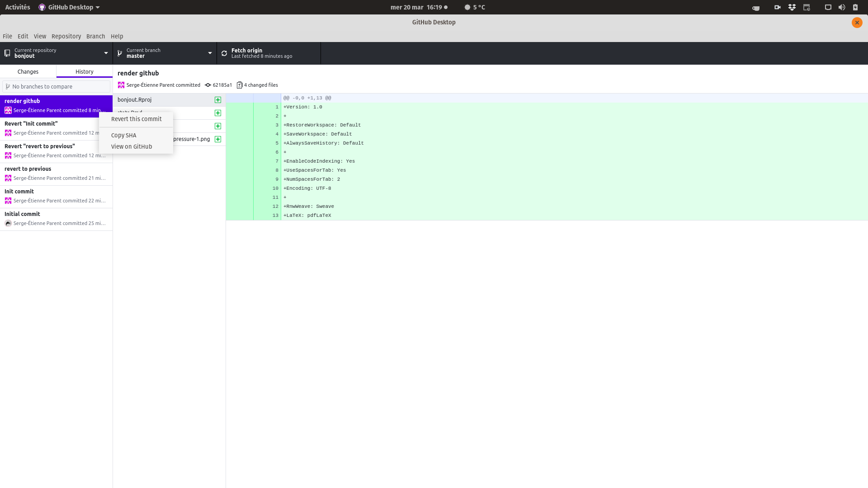
Task: Click the render github commit title heading
Action: pos(138,73)
